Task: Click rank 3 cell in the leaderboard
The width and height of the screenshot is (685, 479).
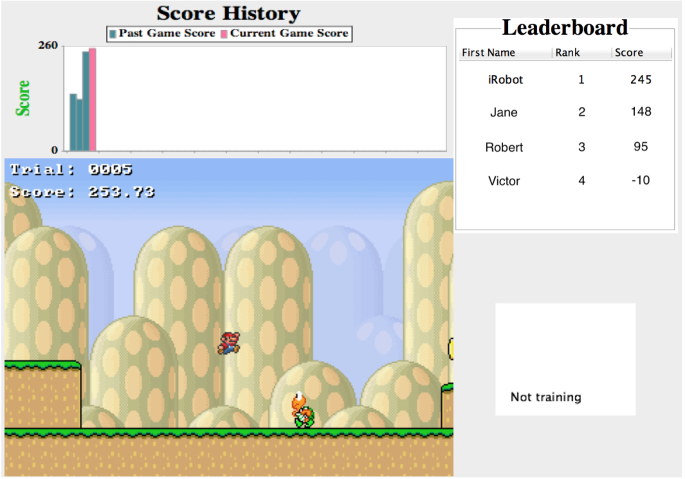Action: point(581,147)
